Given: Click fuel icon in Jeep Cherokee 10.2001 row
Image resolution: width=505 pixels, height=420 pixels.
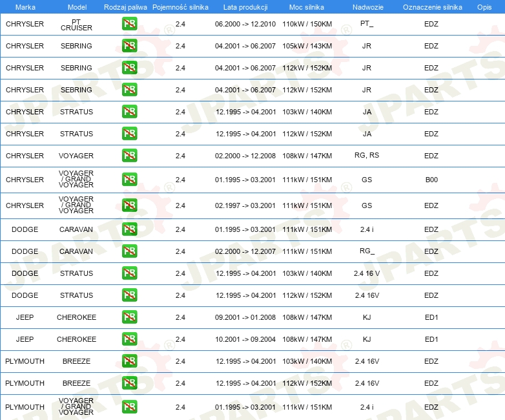Looking at the screenshot, I should (129, 339).
